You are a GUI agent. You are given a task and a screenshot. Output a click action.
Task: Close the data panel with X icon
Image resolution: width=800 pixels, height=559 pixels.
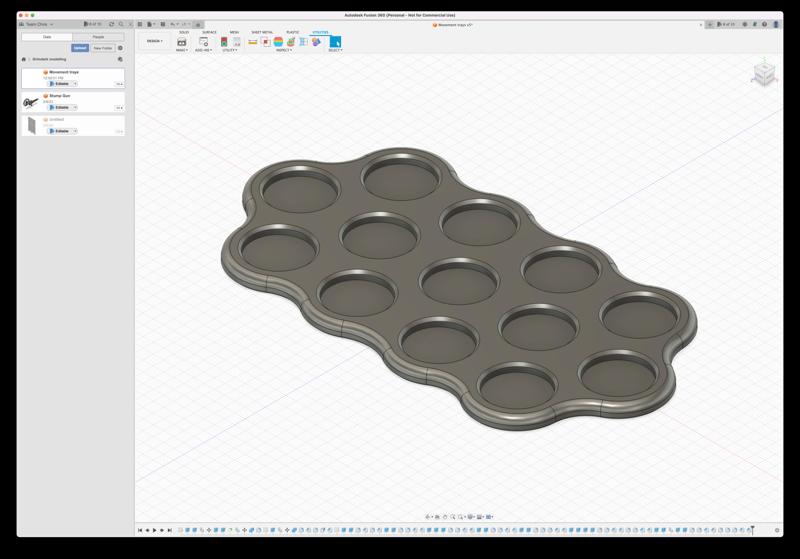tap(130, 24)
